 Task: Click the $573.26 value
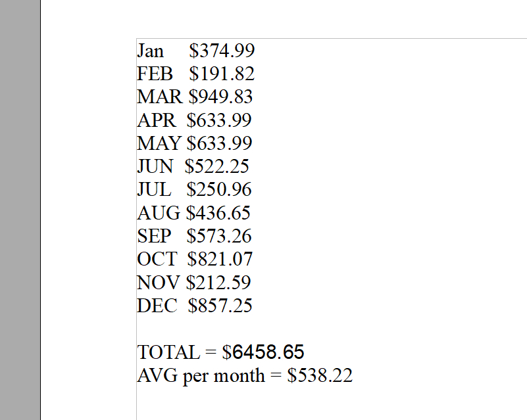pyautogui.click(x=219, y=236)
